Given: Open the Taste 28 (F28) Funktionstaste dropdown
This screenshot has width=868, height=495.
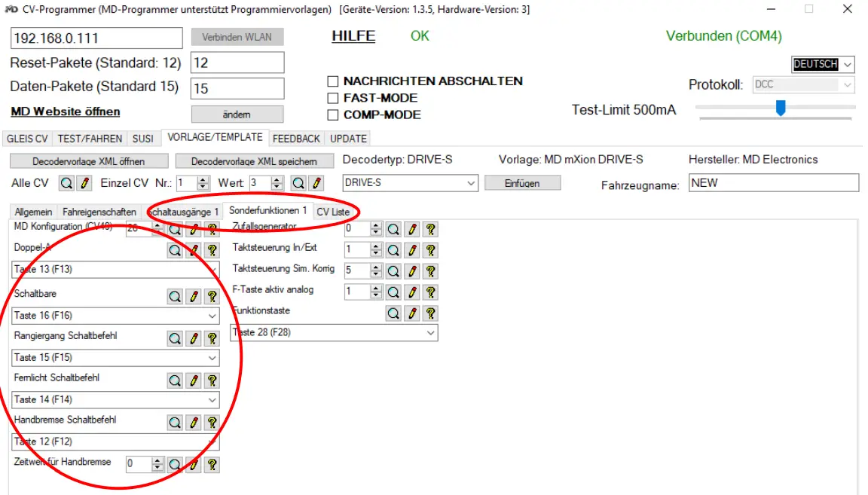Looking at the screenshot, I should [x=429, y=332].
